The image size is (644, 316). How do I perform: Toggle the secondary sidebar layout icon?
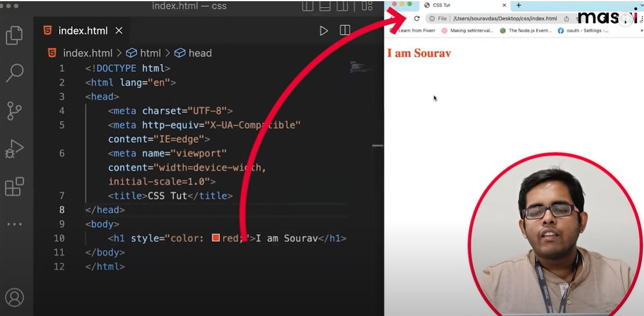click(342, 6)
